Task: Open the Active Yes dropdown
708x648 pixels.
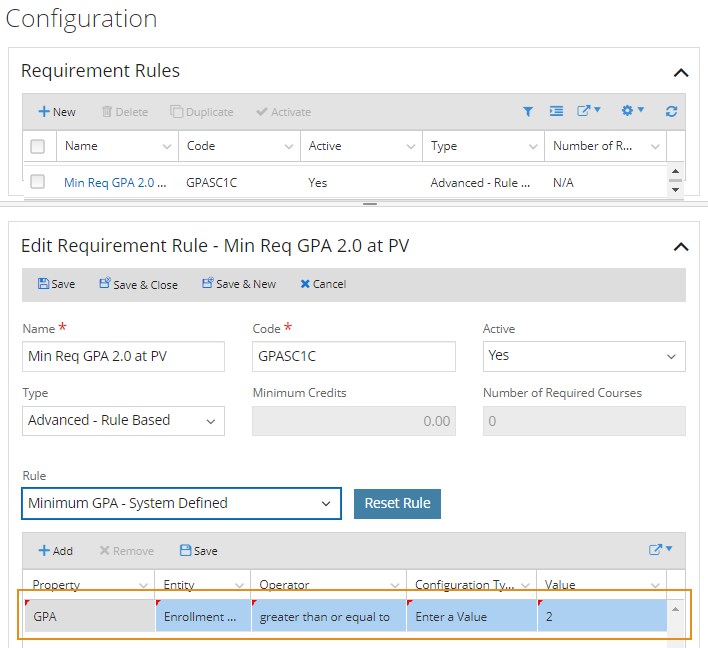Action: point(584,356)
